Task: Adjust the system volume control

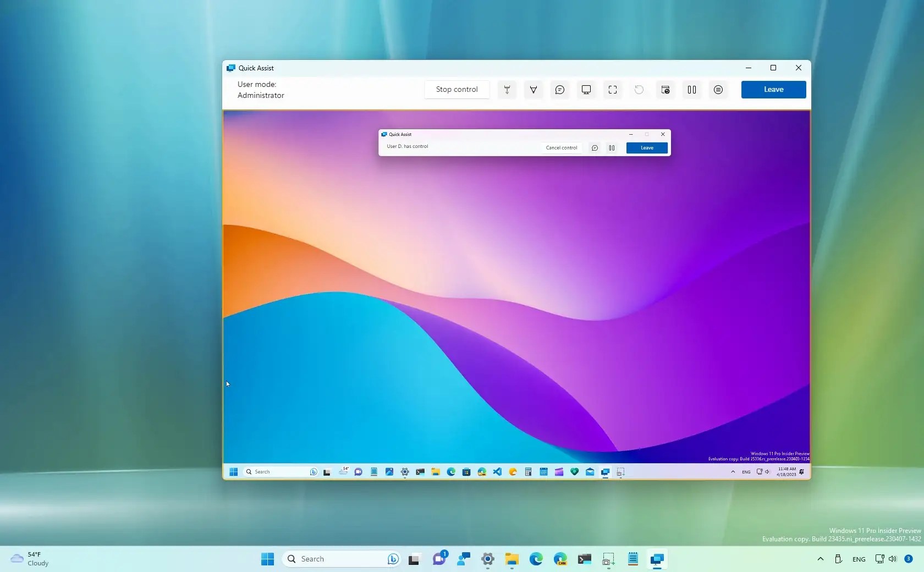Action: 892,559
